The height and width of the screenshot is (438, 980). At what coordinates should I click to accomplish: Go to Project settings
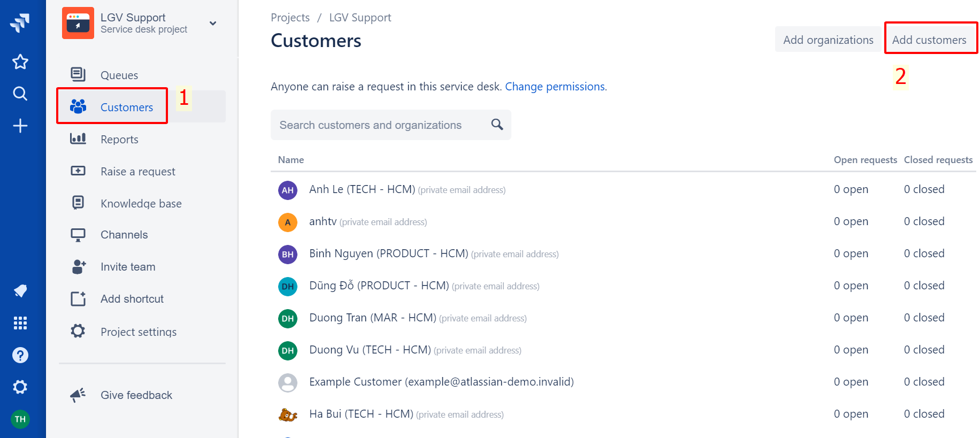(x=138, y=332)
